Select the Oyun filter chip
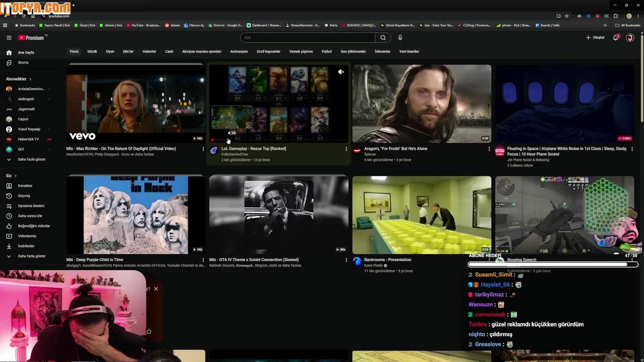The width and height of the screenshot is (644, 362). 110,51
